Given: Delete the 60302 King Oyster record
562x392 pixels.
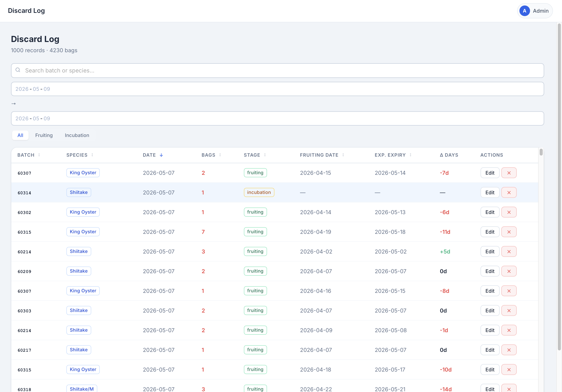Looking at the screenshot, I should tap(509, 212).
